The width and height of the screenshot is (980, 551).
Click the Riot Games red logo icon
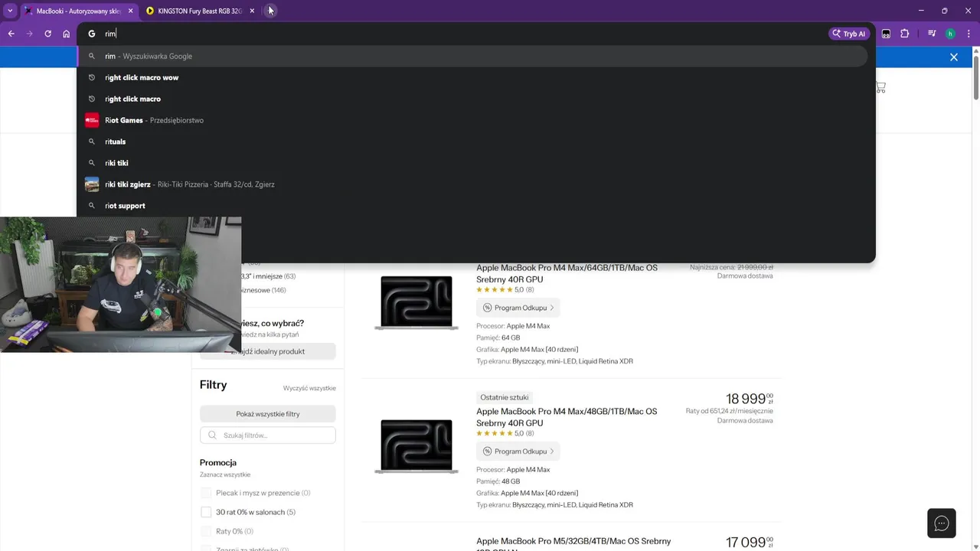point(92,120)
